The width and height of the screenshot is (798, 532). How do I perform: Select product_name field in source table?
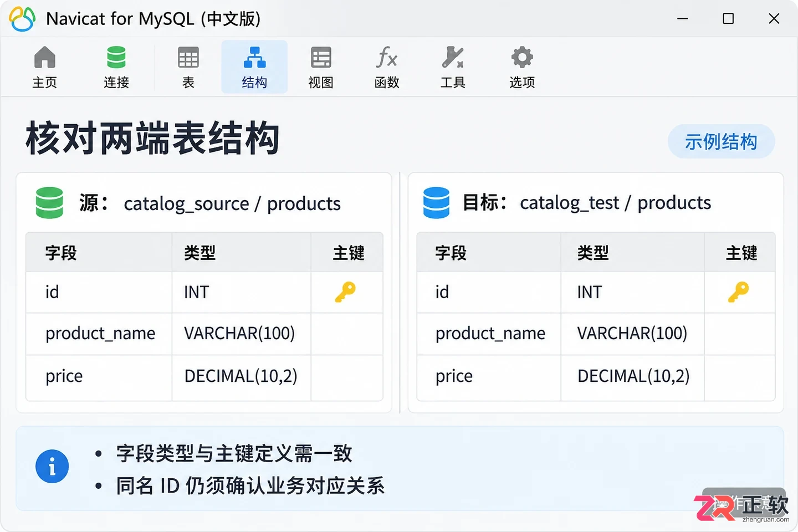[100, 334]
